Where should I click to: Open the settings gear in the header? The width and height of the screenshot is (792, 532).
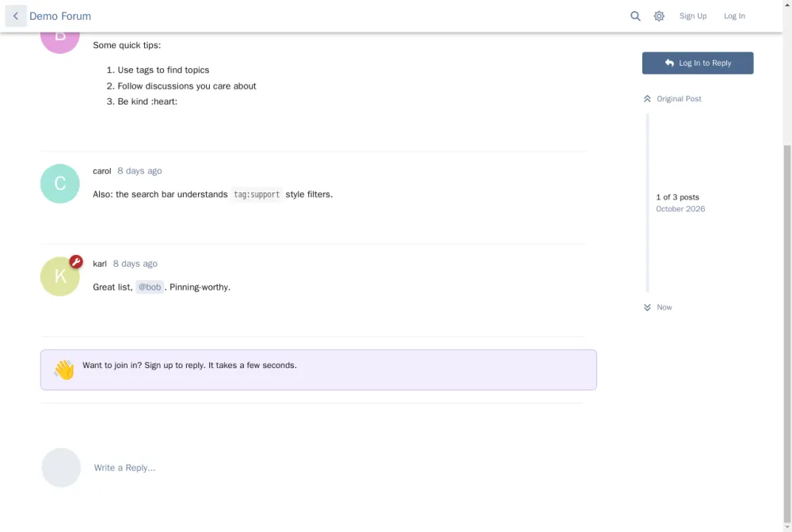coord(659,16)
